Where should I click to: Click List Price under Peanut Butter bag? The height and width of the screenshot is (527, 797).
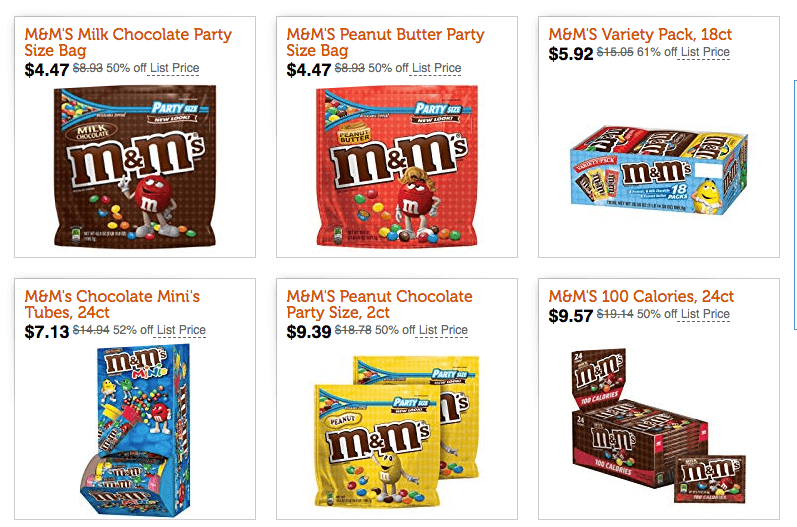pyautogui.click(x=436, y=68)
